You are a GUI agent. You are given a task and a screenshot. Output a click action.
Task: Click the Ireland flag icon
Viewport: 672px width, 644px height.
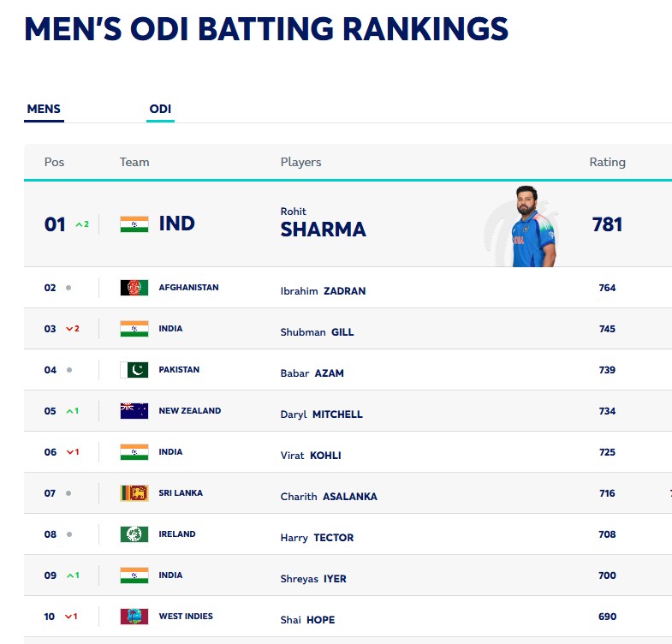tap(134, 534)
